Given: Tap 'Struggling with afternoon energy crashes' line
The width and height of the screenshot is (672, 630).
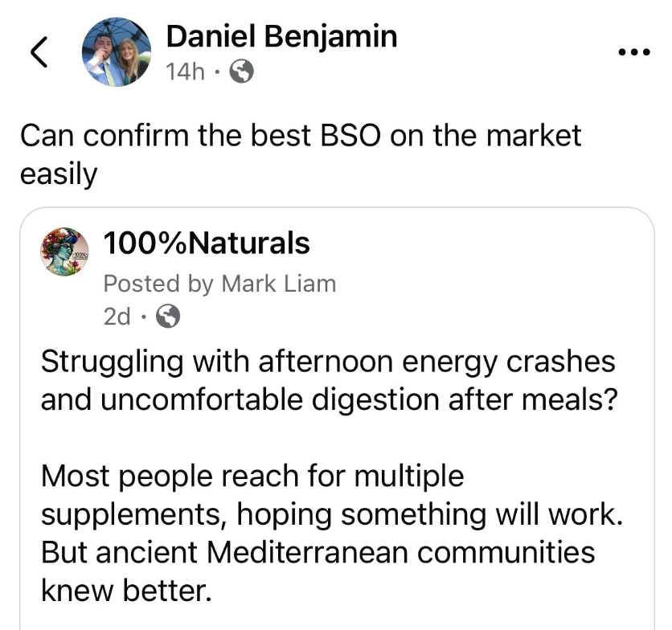Looking at the screenshot, I should point(328,361).
